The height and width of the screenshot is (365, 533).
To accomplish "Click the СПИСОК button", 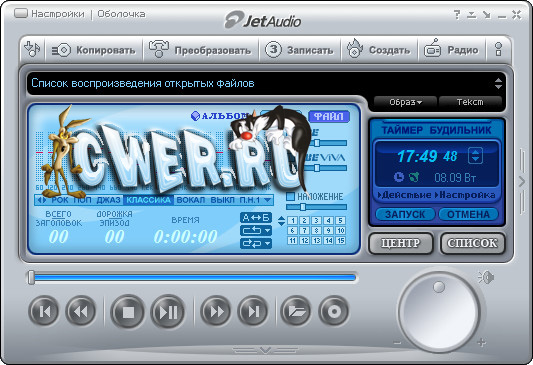I will [472, 243].
